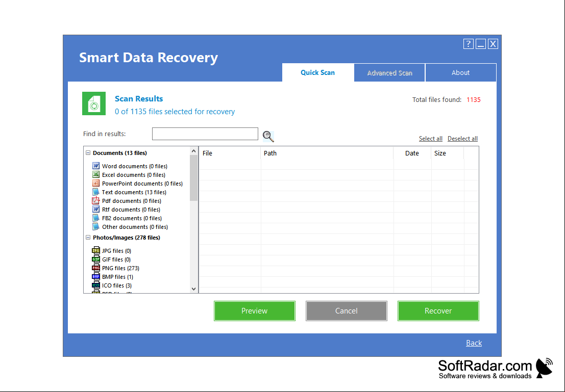Collapse the Photos/Images (278 files) group
The image size is (565, 392).
coord(88,238)
